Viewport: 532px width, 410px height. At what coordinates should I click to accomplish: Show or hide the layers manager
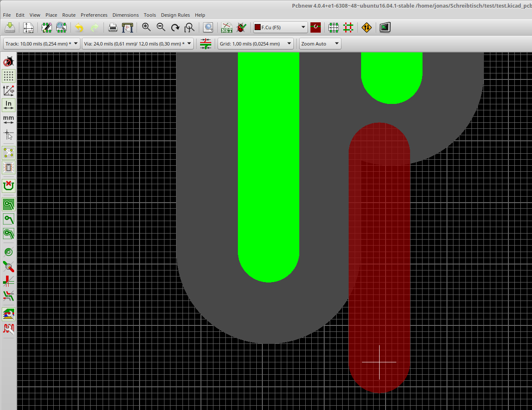point(9,314)
